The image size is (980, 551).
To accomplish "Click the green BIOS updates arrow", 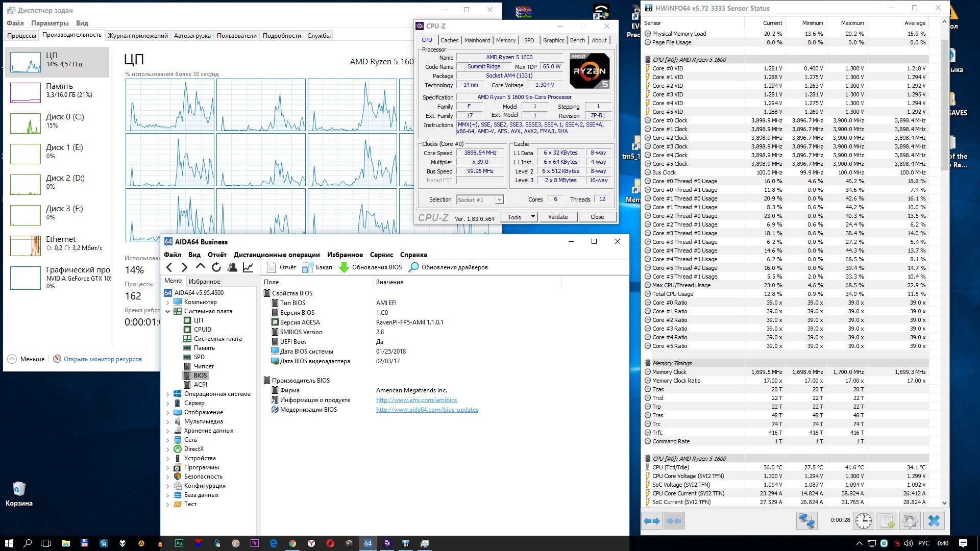I will click(x=344, y=267).
